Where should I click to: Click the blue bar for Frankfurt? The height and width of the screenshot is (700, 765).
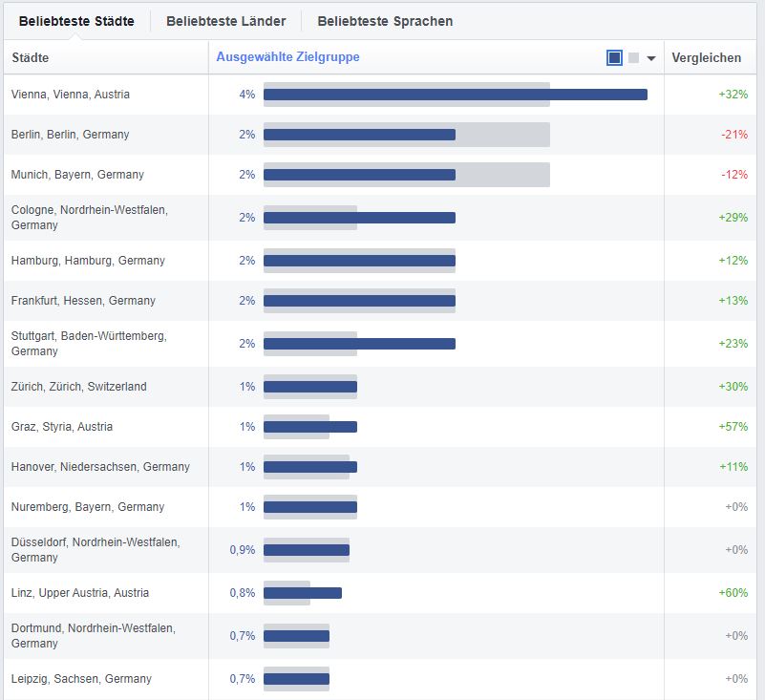coord(359,301)
